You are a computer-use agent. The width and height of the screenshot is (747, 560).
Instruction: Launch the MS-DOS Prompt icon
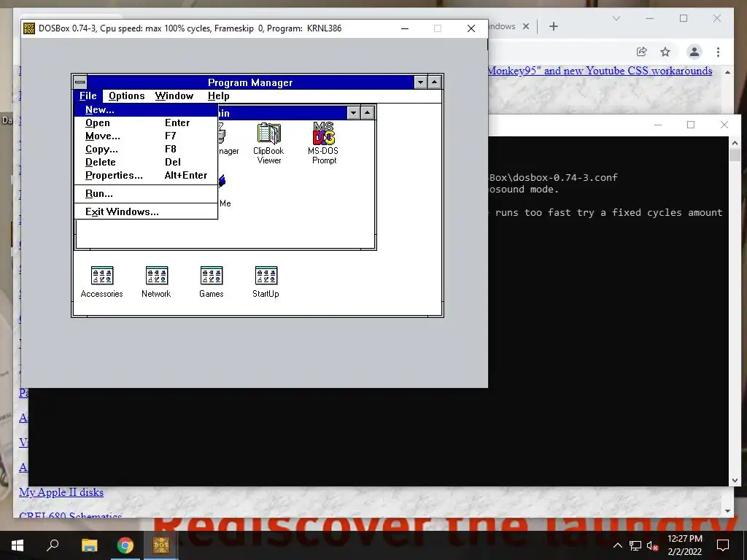coord(323,143)
